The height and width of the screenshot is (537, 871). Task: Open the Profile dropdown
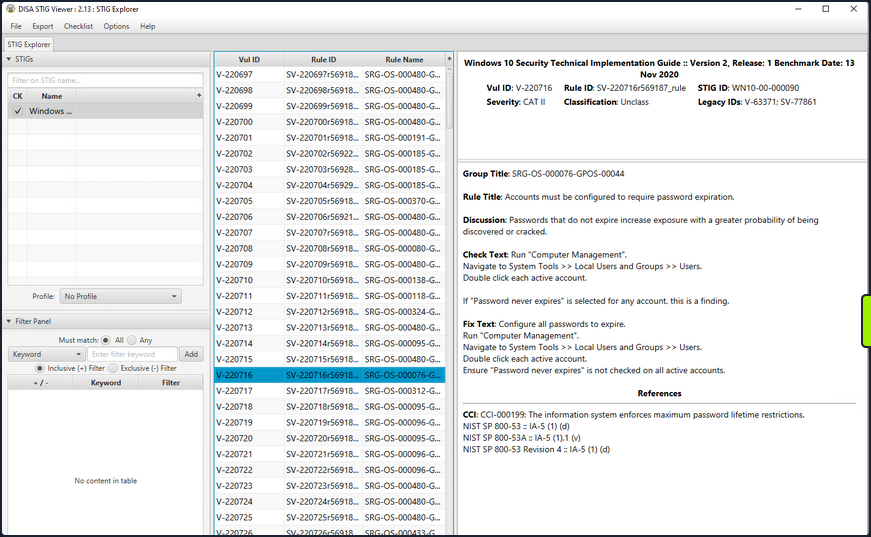pyautogui.click(x=120, y=297)
